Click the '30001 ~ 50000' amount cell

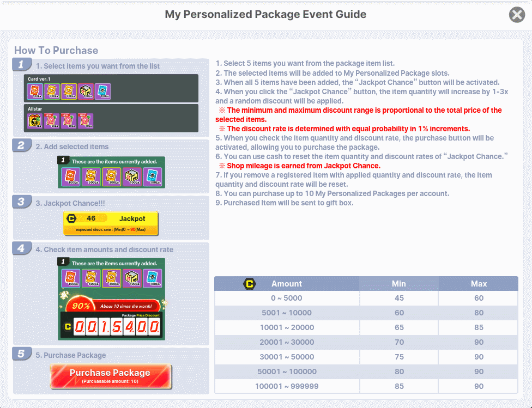287,357
